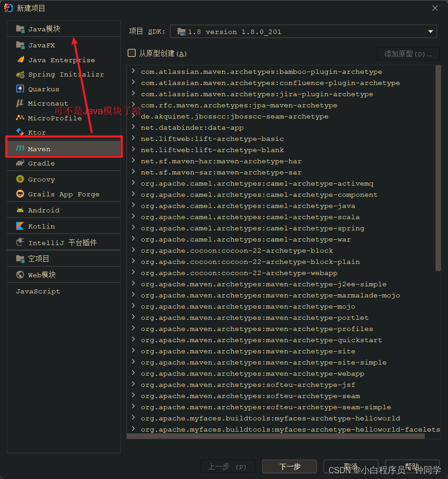Click the archetype list horizontal scrollbar

276,436
